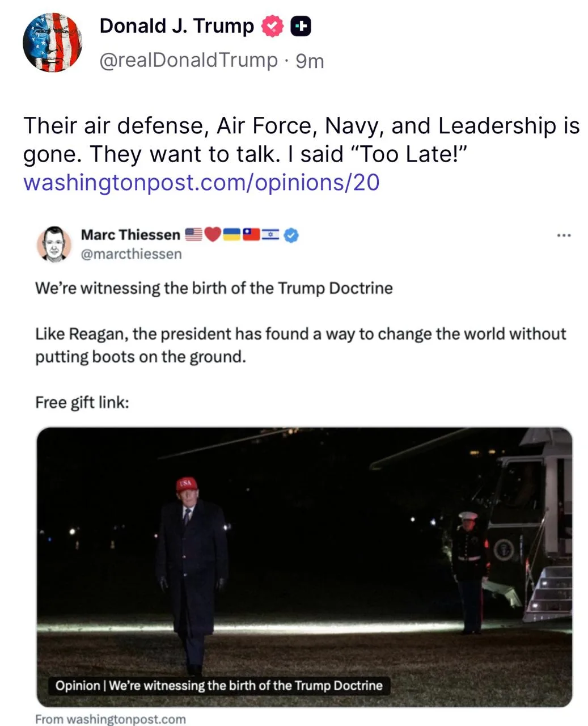Open the @realDonaldTrump handle

[x=189, y=60]
